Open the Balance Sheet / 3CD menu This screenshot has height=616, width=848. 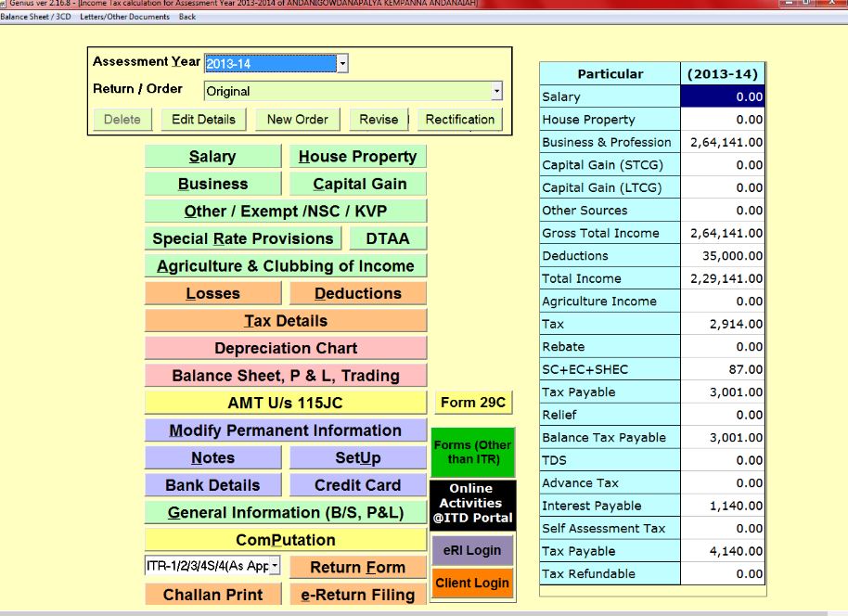click(36, 17)
